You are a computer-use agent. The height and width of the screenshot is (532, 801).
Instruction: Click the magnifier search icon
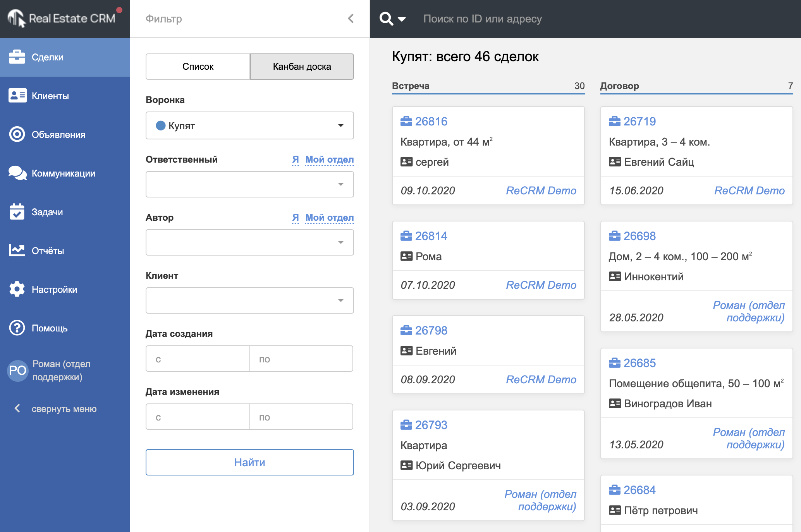[386, 19]
